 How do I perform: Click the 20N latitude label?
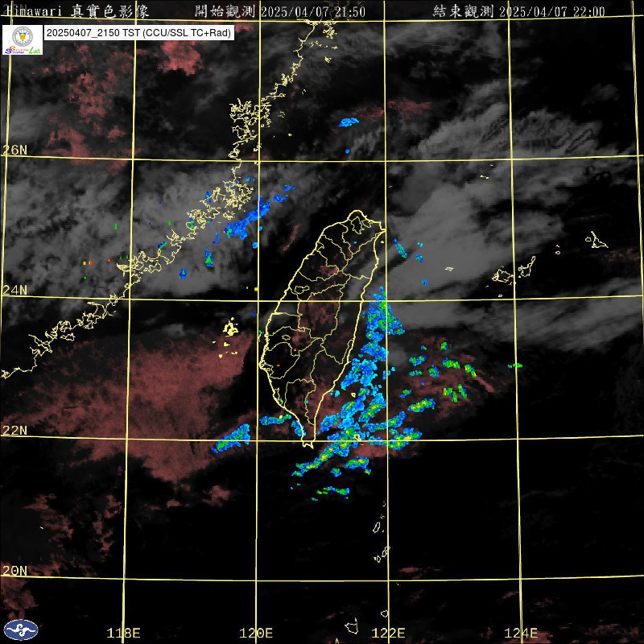click(x=14, y=570)
